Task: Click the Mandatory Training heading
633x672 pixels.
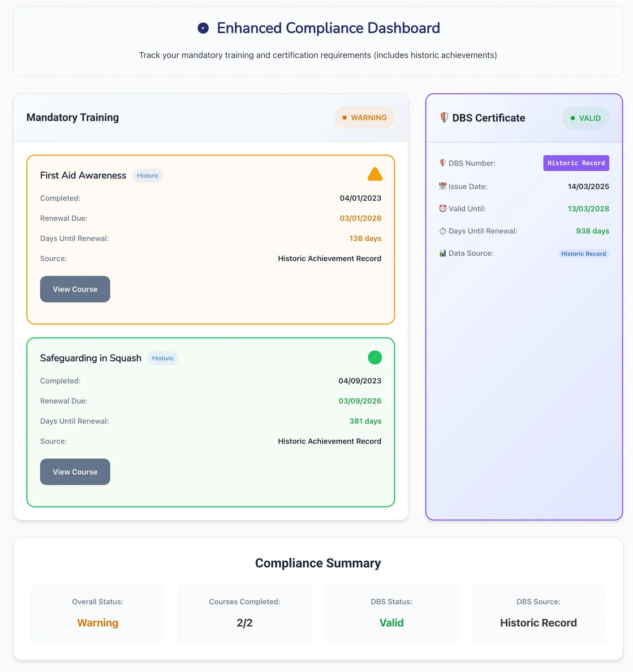Action: [x=73, y=117]
